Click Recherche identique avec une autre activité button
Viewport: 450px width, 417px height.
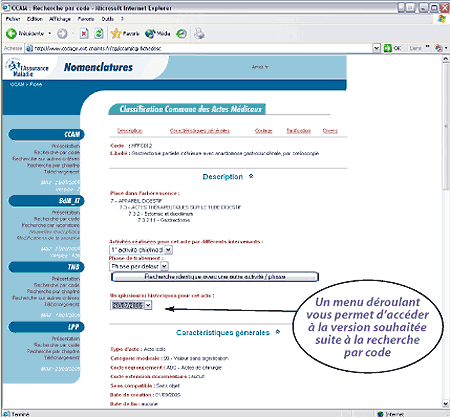(215, 277)
